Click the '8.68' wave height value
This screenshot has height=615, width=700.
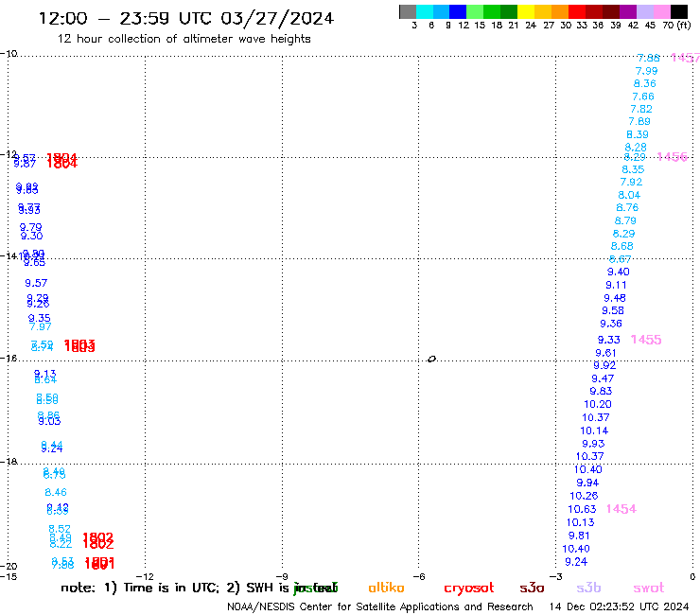[x=621, y=246]
